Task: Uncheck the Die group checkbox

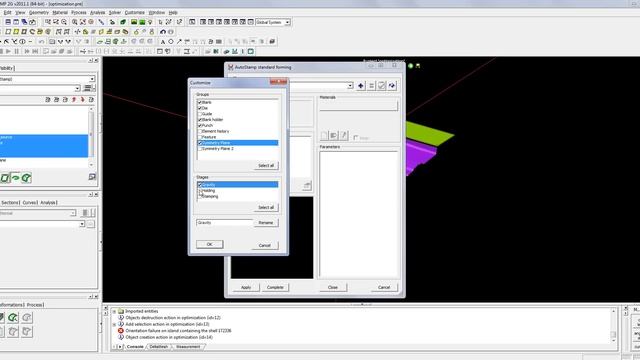Action: tap(200, 108)
